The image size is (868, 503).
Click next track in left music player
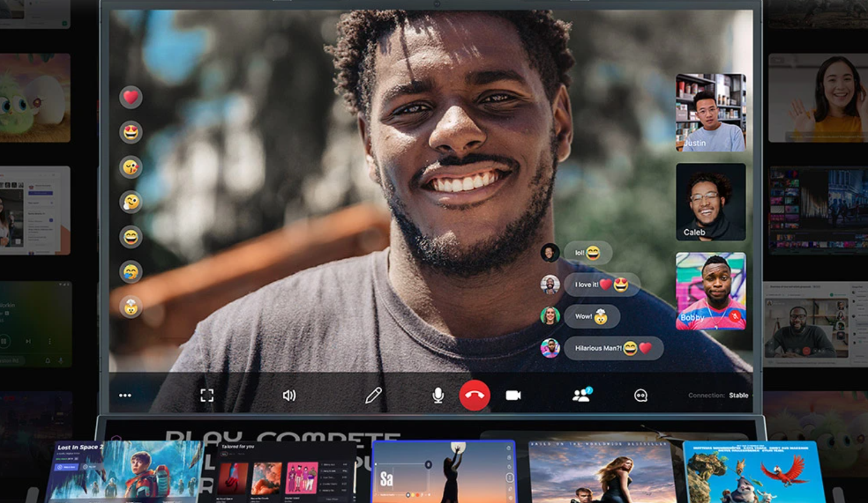(x=28, y=341)
